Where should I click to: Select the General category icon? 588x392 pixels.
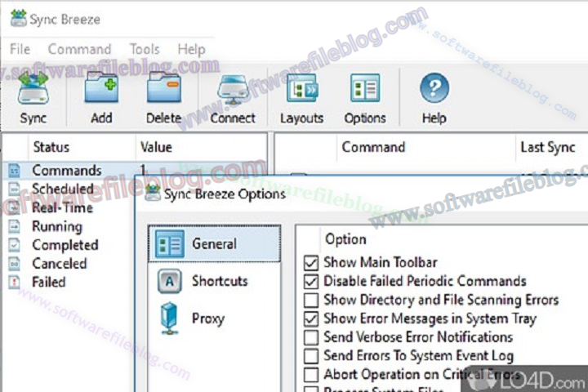coord(170,244)
